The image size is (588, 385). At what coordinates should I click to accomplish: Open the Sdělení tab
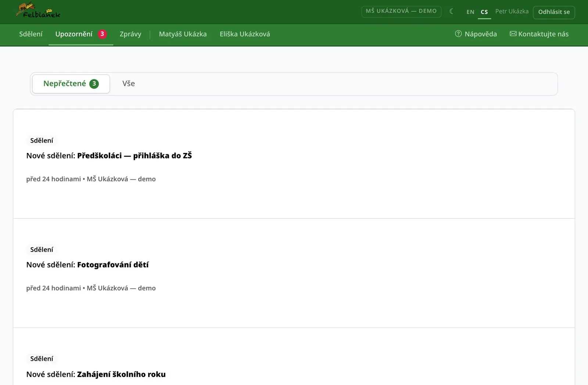coord(31,34)
